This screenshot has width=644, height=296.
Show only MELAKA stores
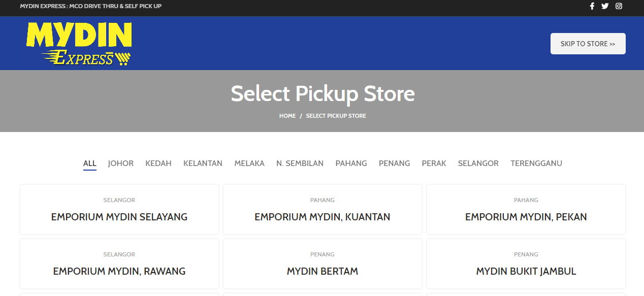pos(249,163)
